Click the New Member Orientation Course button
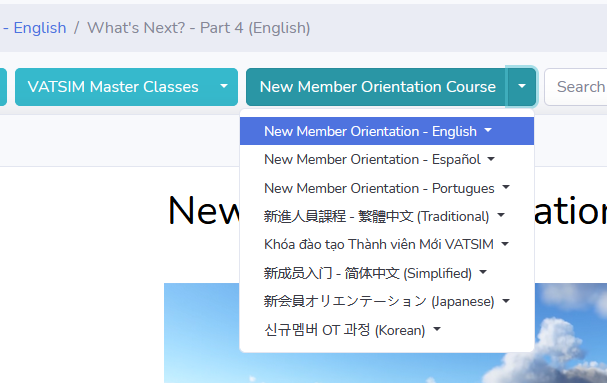 tap(377, 87)
